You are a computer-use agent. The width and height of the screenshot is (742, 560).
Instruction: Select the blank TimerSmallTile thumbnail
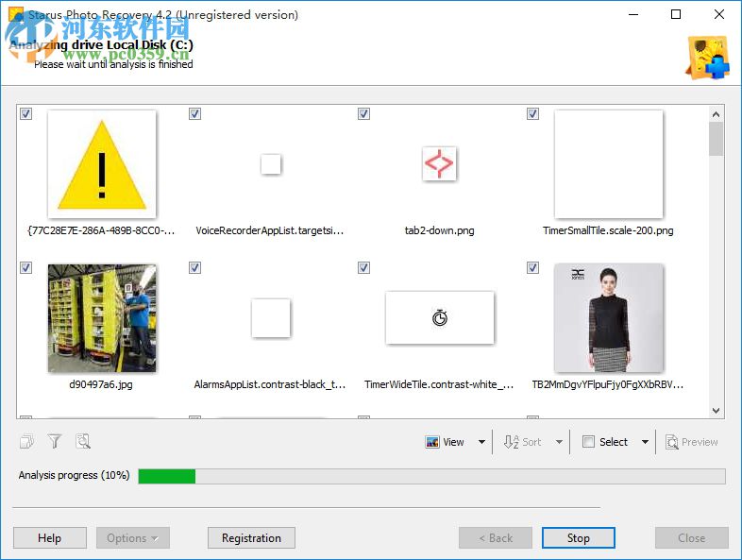click(609, 164)
